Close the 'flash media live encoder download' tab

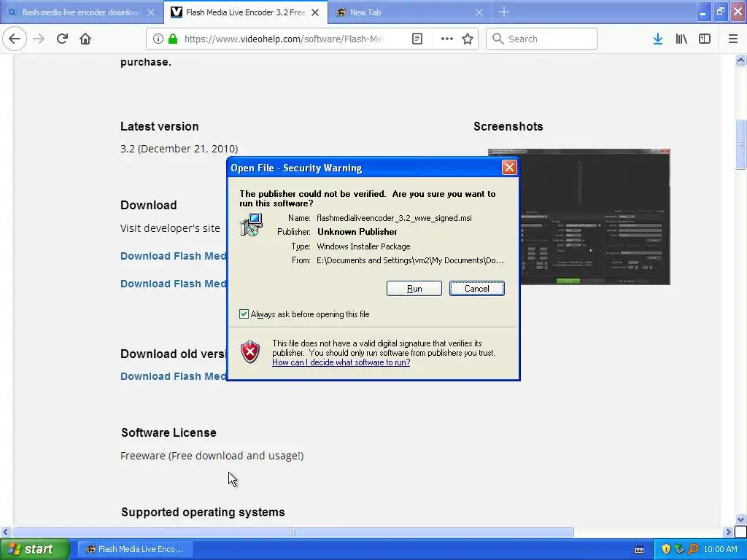tap(150, 12)
